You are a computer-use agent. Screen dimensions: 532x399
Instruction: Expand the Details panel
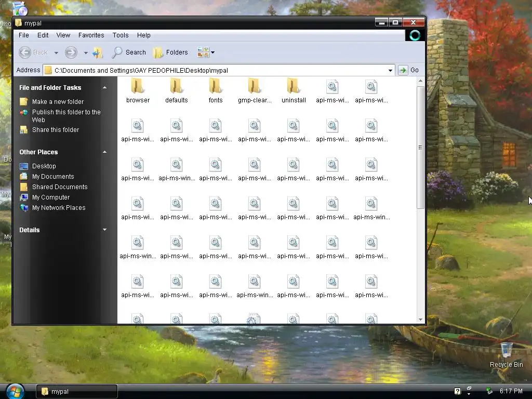(x=104, y=230)
